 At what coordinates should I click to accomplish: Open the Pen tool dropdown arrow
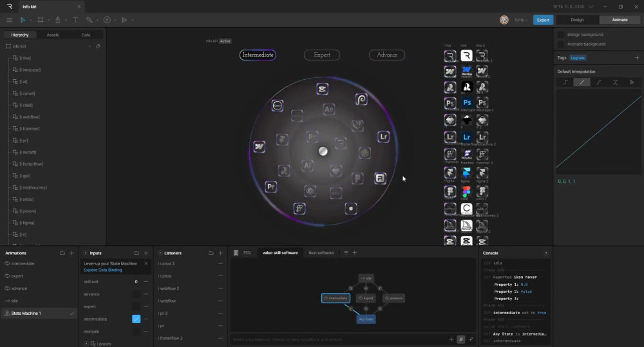coord(65,20)
